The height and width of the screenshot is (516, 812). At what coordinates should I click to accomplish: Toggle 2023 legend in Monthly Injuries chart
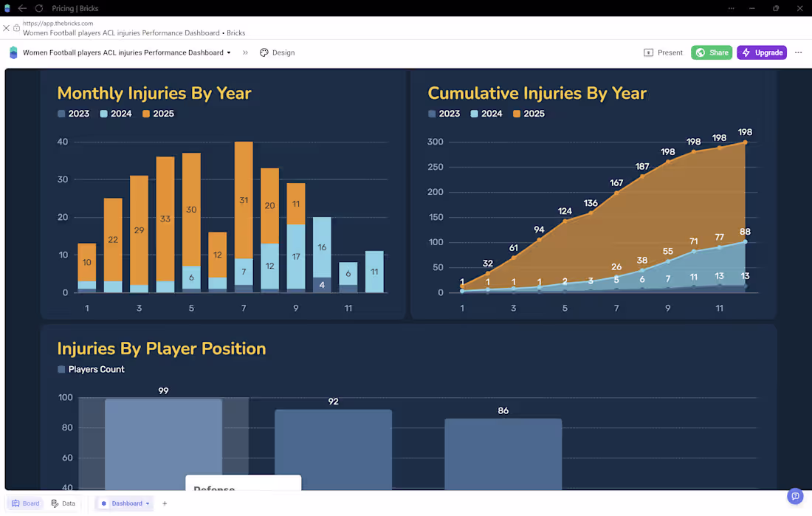click(x=74, y=114)
